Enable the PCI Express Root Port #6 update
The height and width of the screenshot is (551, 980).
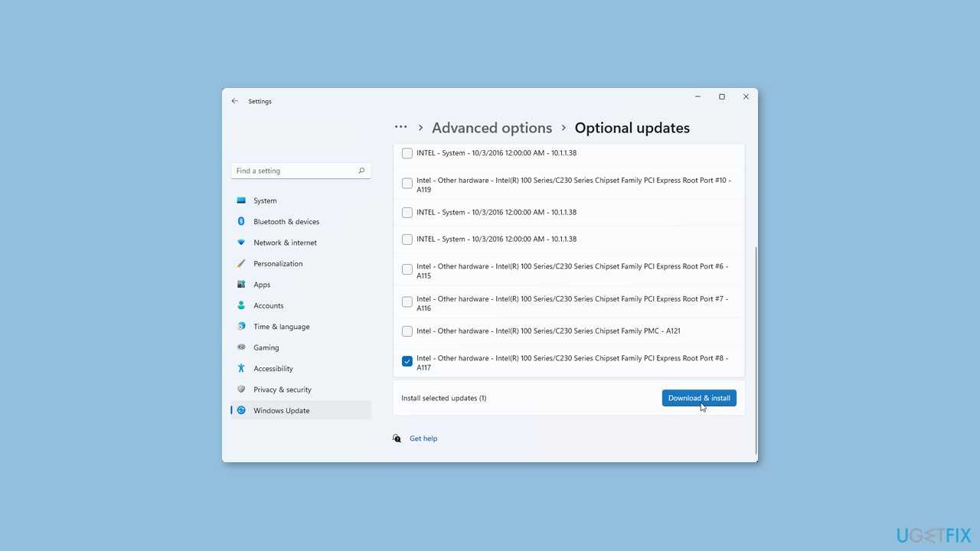407,269
